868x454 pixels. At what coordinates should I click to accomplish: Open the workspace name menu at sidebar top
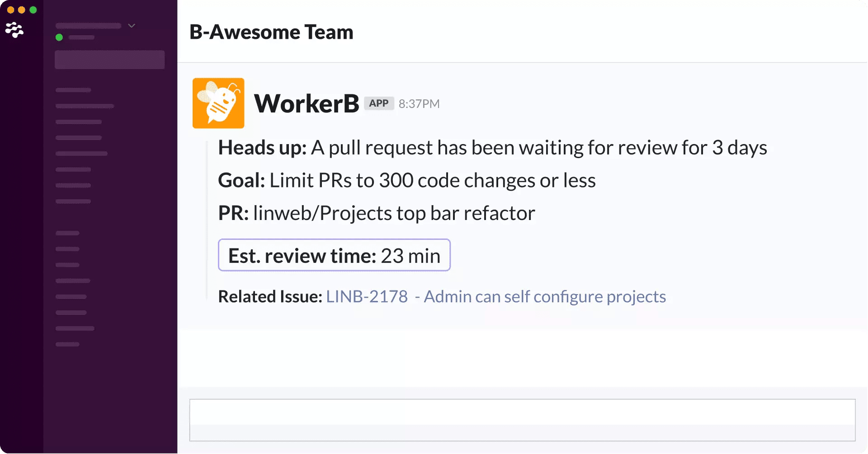click(88, 26)
